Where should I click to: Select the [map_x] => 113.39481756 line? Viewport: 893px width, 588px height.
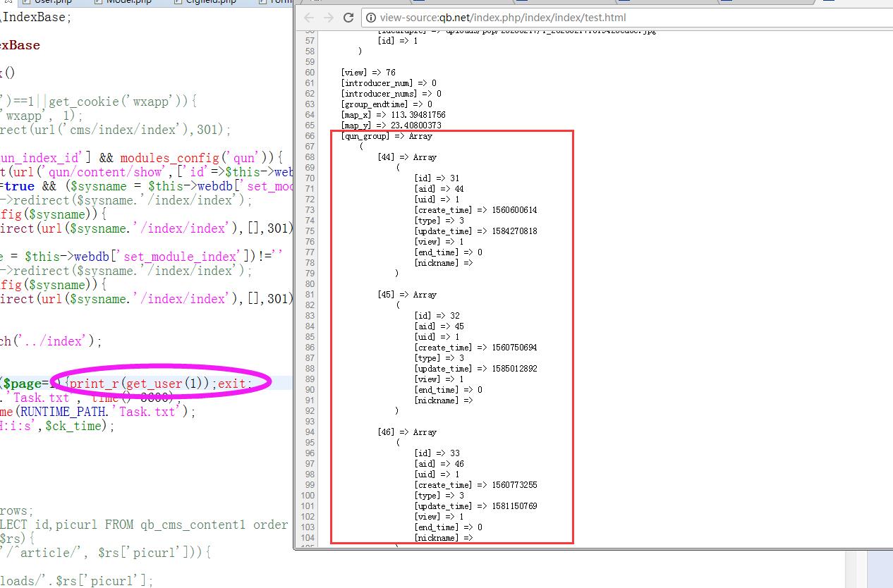(x=393, y=115)
